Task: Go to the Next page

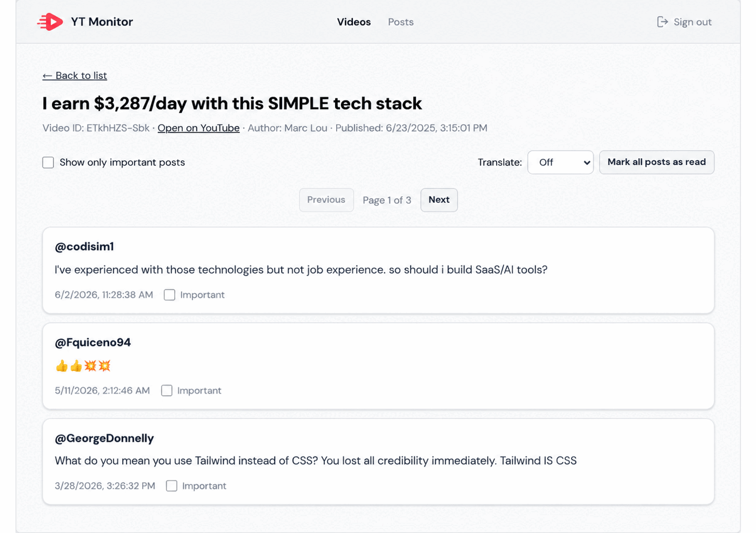Action: point(439,200)
